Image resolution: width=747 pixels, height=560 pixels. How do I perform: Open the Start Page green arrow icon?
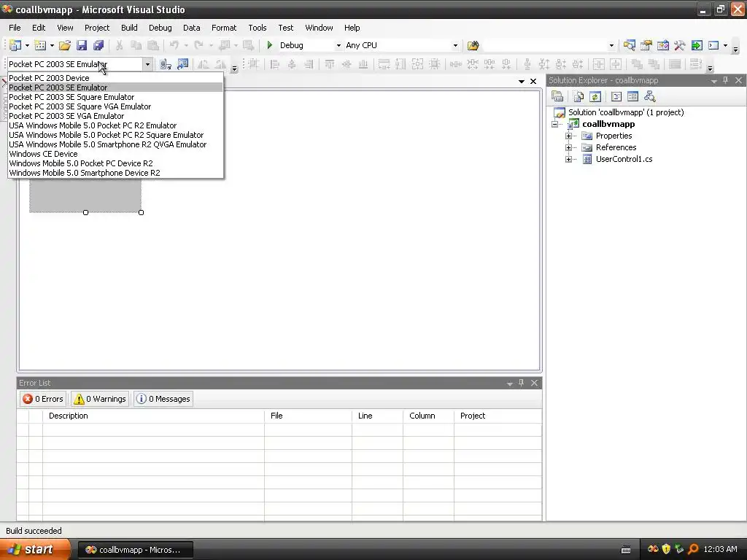[x=697, y=45]
